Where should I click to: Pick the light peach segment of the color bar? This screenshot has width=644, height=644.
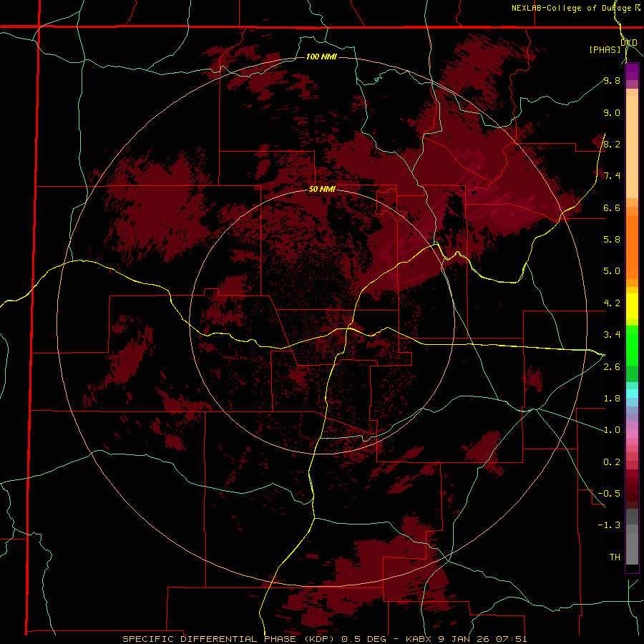coord(632,147)
